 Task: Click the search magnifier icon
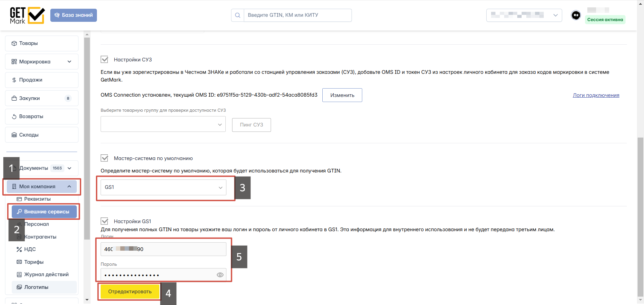(x=237, y=15)
